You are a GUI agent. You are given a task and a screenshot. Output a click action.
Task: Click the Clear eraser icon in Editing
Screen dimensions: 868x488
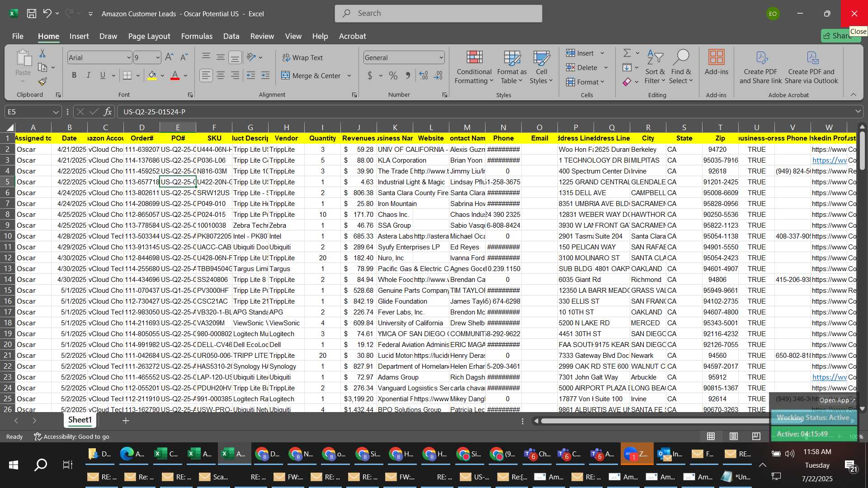click(x=627, y=82)
